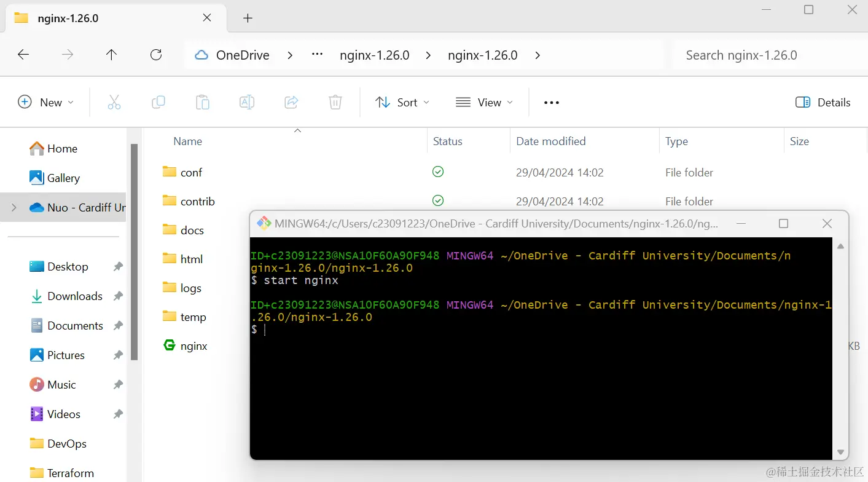Screen dimensions: 868x482
Task: Click the sync status checkmark for conf
Action: 438,172
